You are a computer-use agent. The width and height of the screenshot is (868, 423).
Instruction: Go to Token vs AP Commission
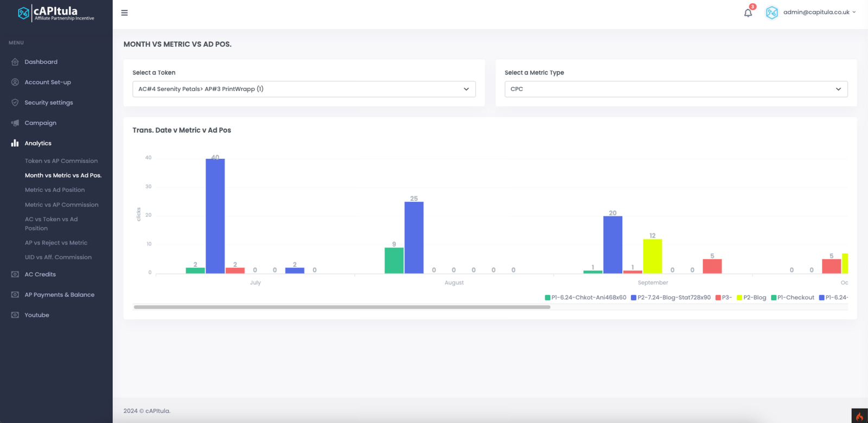tap(61, 161)
